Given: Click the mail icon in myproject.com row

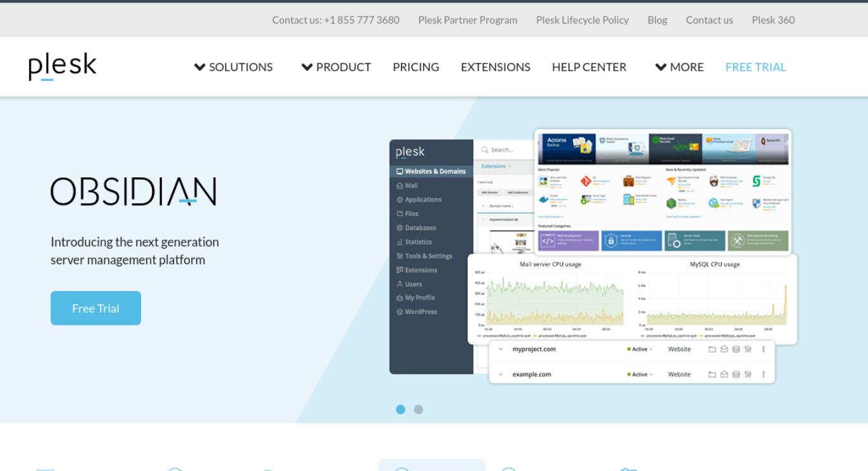Looking at the screenshot, I should [724, 349].
